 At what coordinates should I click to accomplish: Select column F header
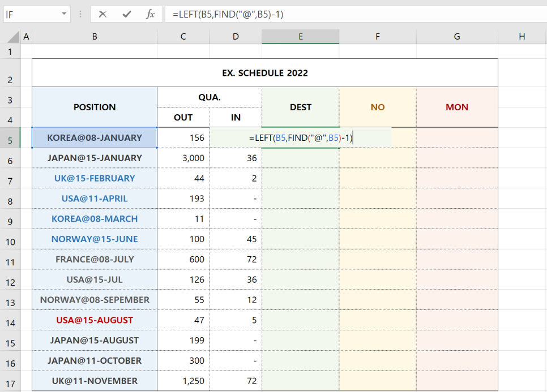378,37
